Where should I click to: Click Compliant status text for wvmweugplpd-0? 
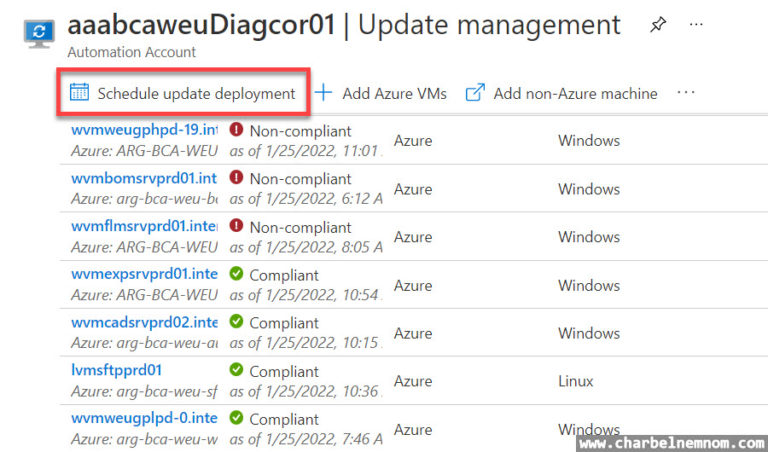coord(284,420)
